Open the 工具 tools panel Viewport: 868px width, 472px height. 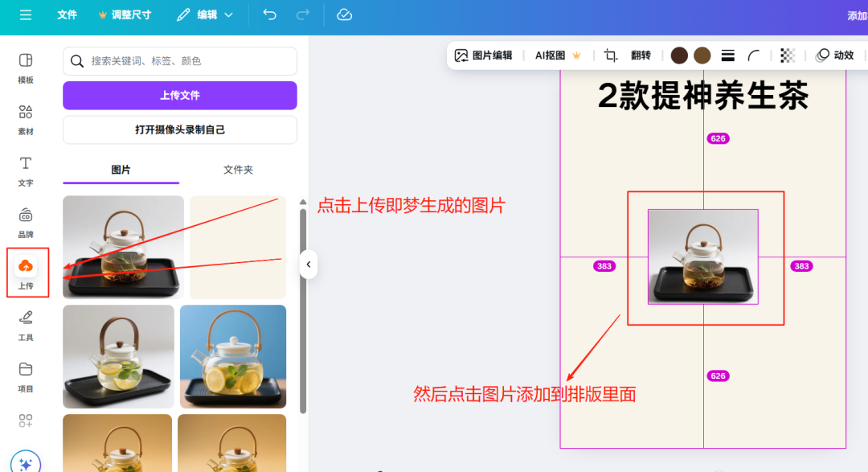26,326
